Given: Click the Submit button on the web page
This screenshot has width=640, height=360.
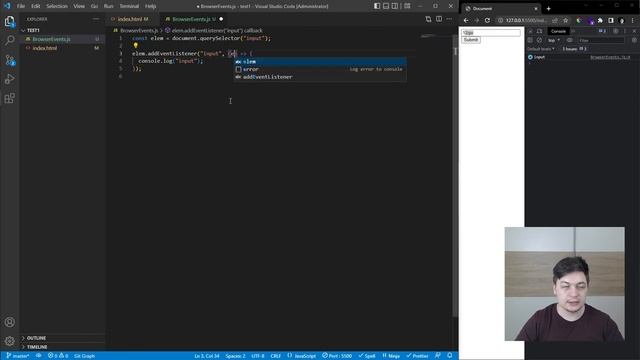Looking at the screenshot, I should 471,40.
